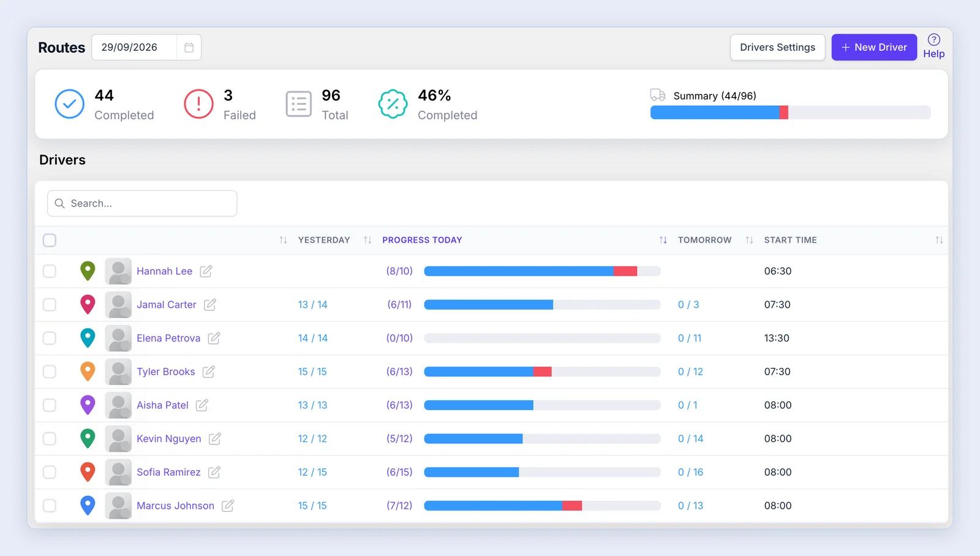Screen dimensions: 980x556
Task: Edit Sofia Ramirez via pencil icon
Action: (214, 472)
